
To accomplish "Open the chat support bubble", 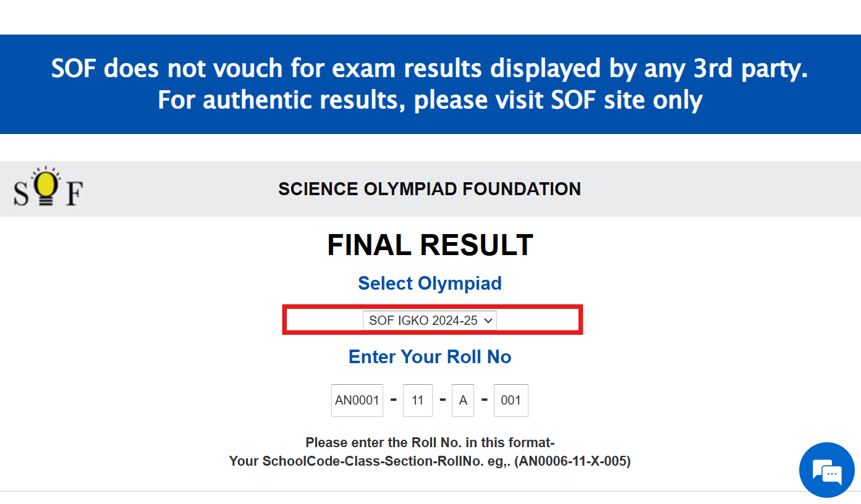I will coord(826,471).
